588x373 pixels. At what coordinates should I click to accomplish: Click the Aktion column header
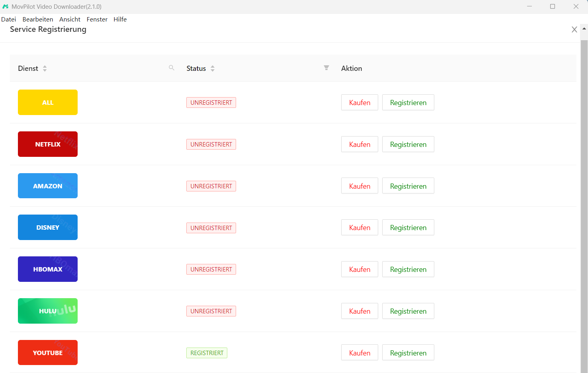[352, 68]
